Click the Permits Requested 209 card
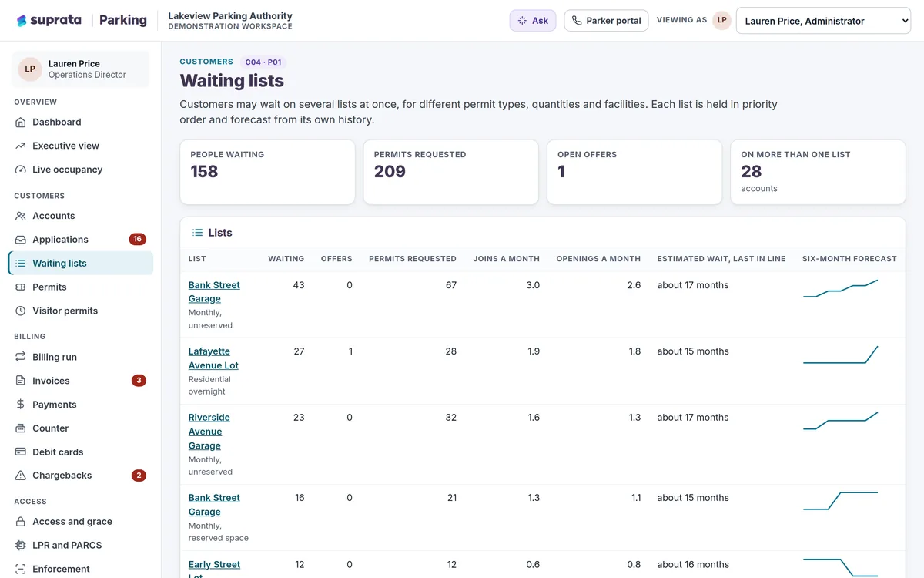 click(x=451, y=172)
